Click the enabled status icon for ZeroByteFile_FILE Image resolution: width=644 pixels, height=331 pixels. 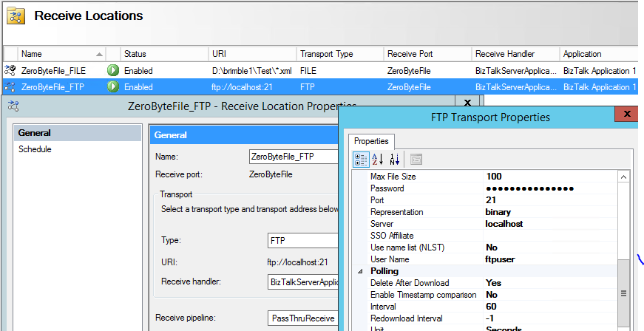113,70
